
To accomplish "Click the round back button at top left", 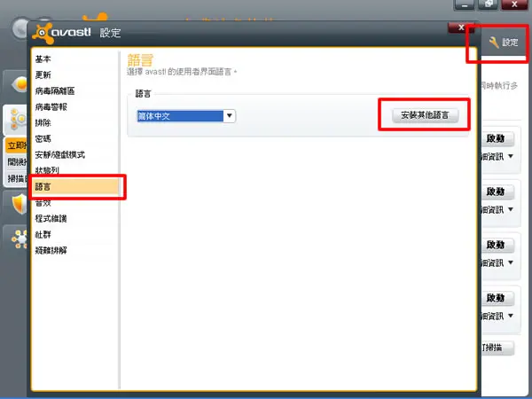I will pyautogui.click(x=20, y=28).
